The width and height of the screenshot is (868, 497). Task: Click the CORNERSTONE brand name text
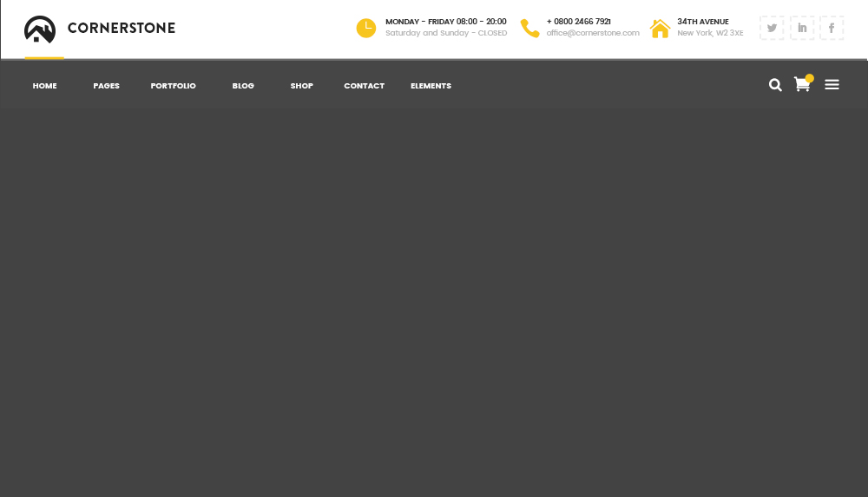click(122, 28)
